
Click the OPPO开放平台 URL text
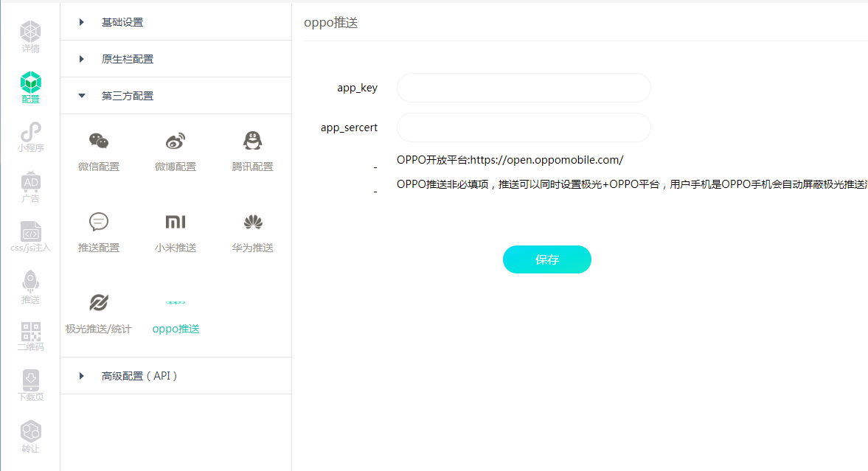pyautogui.click(x=510, y=160)
